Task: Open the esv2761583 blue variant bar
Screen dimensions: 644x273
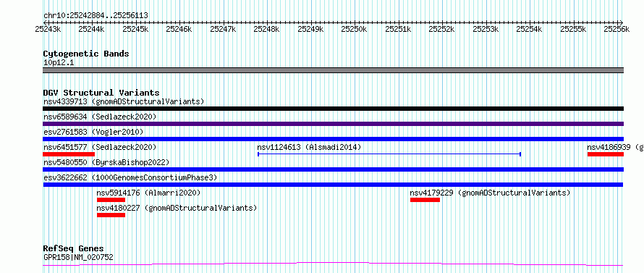Action: coord(333,139)
